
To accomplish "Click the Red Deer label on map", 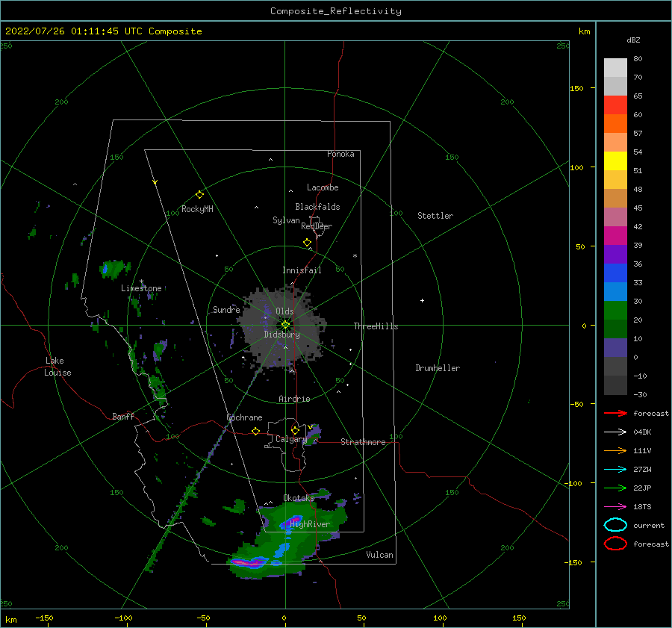I will [317, 226].
